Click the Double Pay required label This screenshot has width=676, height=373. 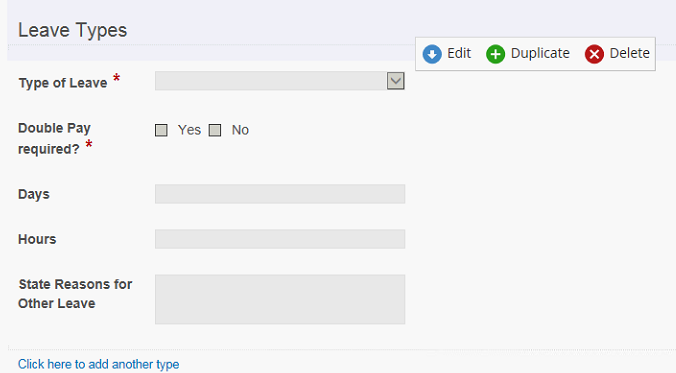[54, 138]
